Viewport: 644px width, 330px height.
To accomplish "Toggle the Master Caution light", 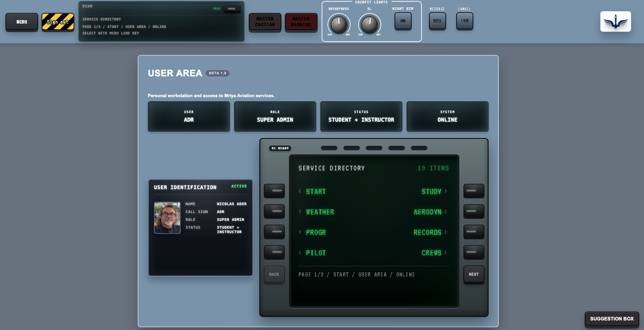I will click(265, 22).
